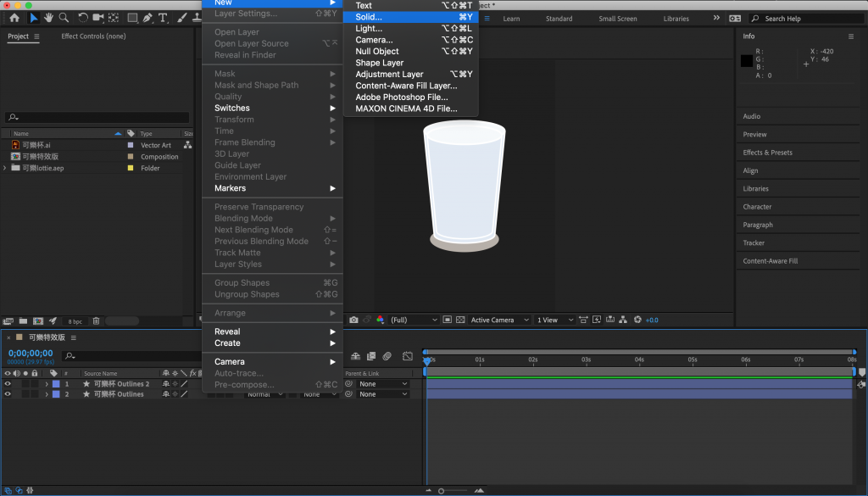Click the trash icon in Project panel
Screen dimensions: 868x496
96,321
